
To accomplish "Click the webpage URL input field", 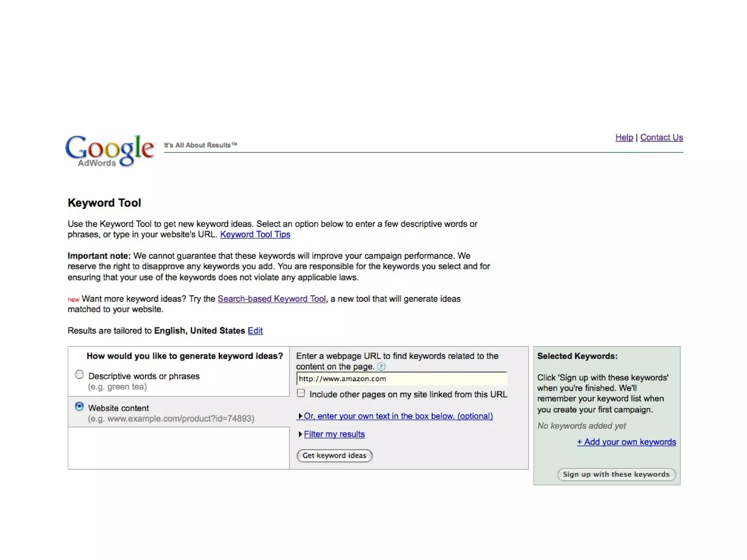I will tap(401, 379).
